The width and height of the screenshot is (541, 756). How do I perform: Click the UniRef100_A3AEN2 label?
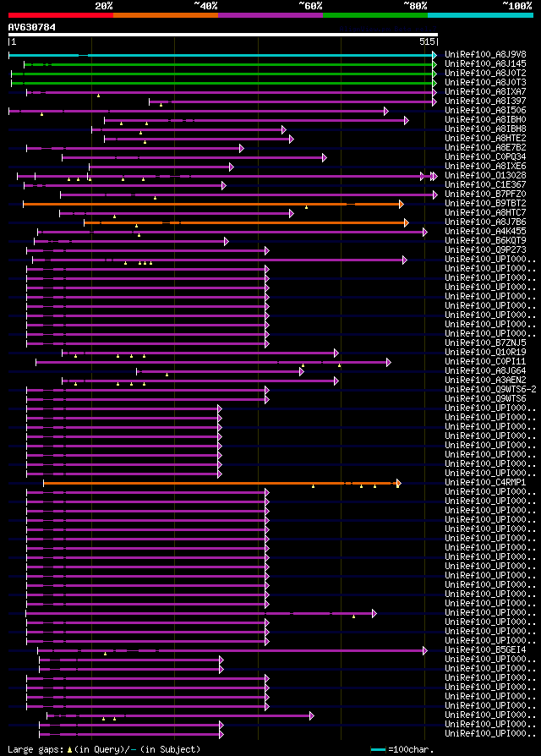pyautogui.click(x=485, y=381)
